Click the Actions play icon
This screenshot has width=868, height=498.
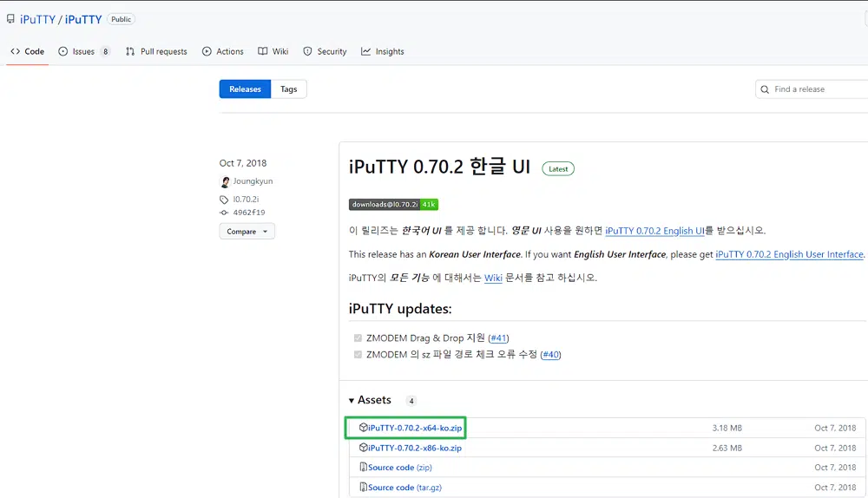coord(207,51)
